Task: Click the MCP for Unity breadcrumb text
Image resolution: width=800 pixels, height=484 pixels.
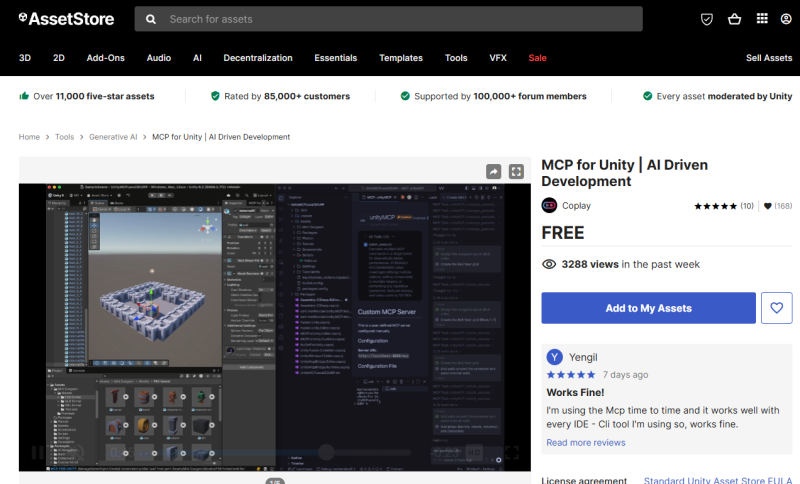Action: tap(221, 137)
